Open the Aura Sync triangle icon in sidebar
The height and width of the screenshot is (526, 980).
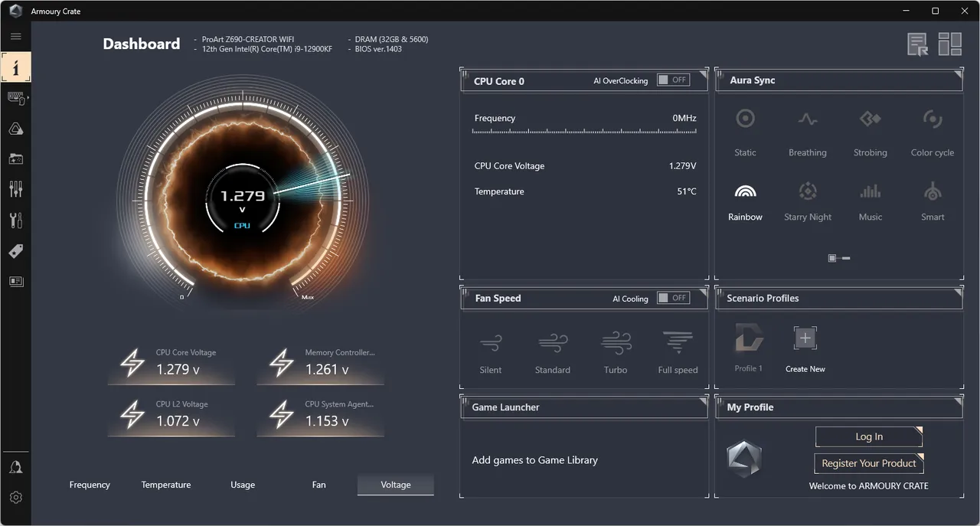15,129
